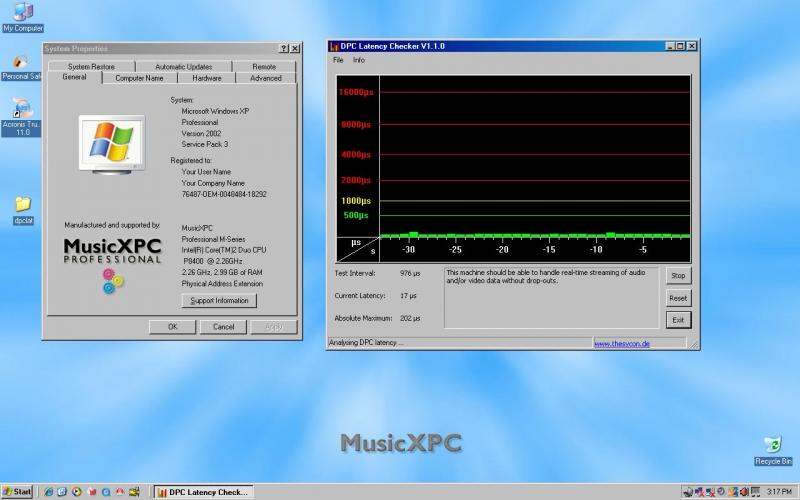This screenshot has height=500, width=800.
Task: Click the latency analysis message text box
Action: 552,297
